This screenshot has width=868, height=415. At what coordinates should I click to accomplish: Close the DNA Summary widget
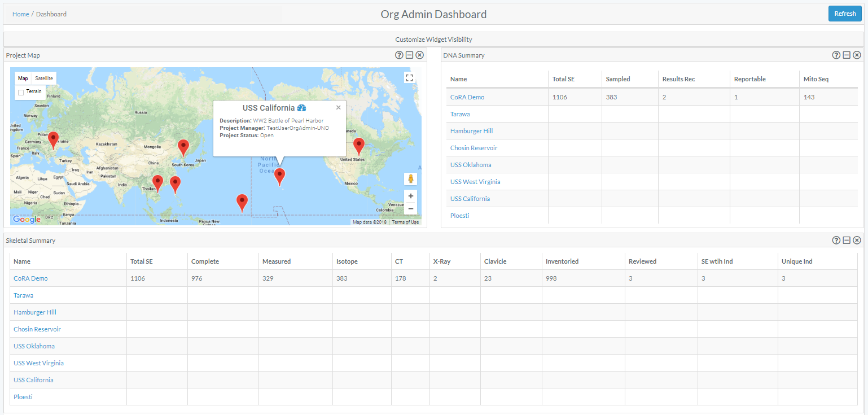click(x=857, y=55)
